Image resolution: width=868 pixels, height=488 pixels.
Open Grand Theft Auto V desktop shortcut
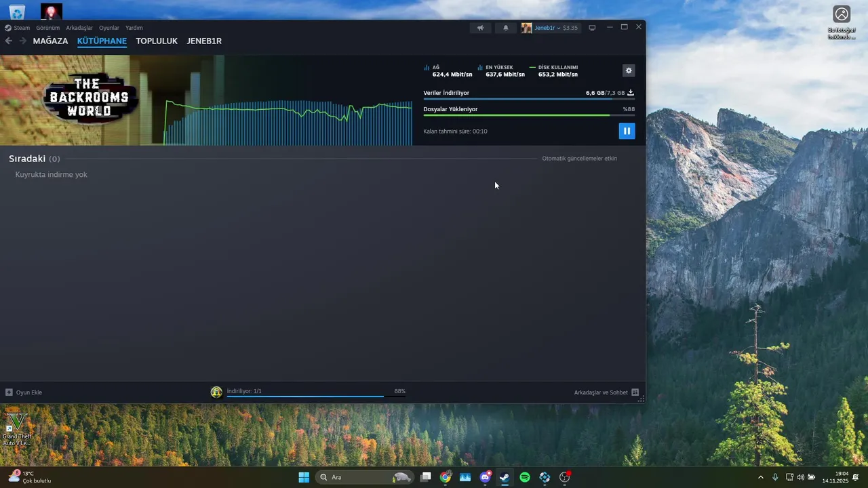click(x=16, y=429)
